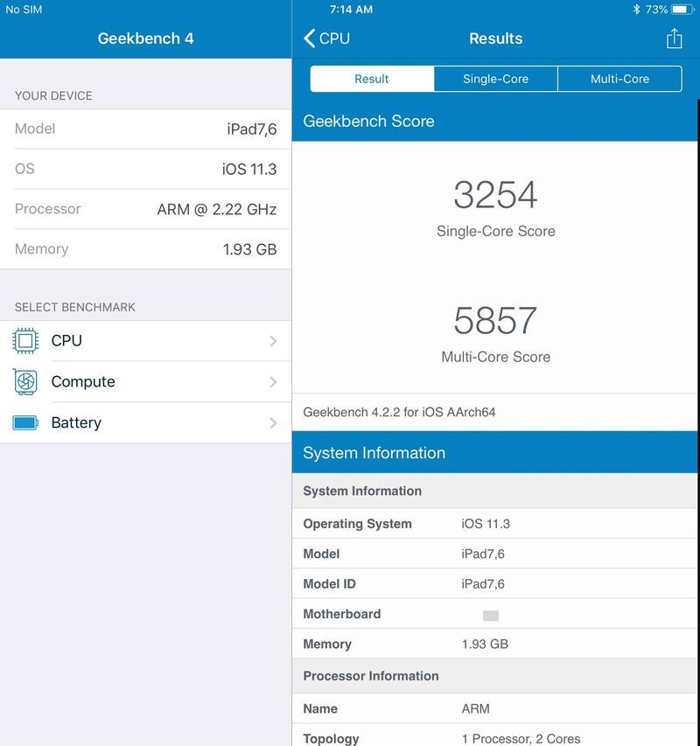The height and width of the screenshot is (746, 700).
Task: Open the CPU row disclosure chevron
Action: (x=273, y=341)
